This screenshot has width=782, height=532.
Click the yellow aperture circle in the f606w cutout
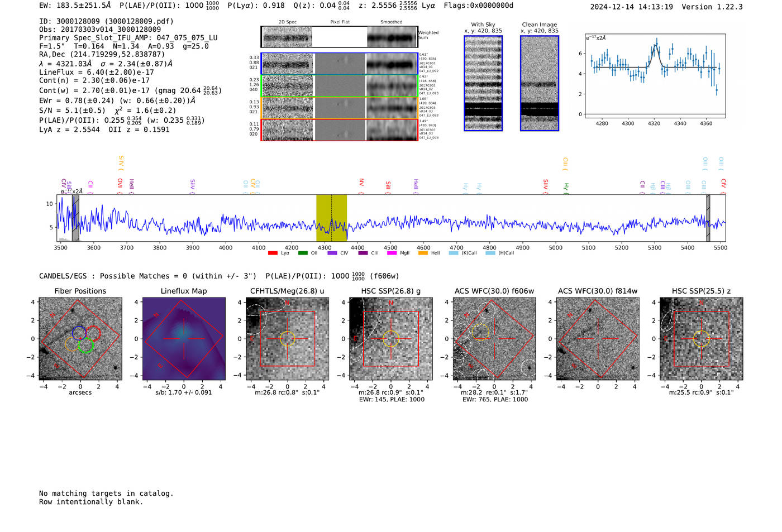tap(480, 332)
